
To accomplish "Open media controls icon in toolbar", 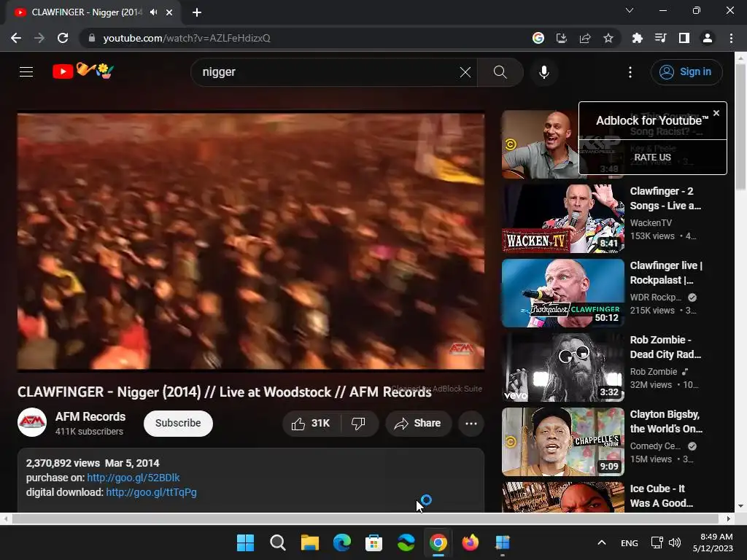I will tap(661, 38).
